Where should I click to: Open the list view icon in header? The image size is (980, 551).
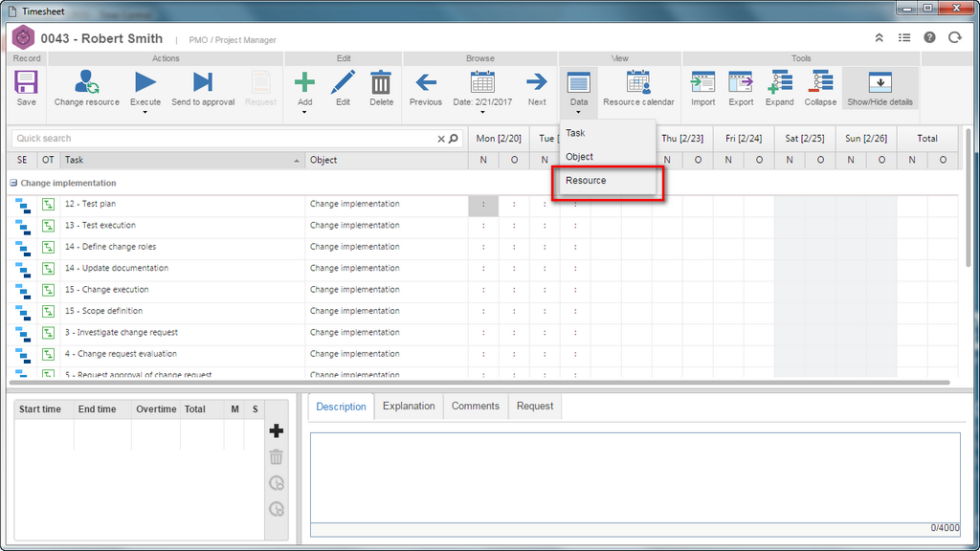(x=903, y=37)
